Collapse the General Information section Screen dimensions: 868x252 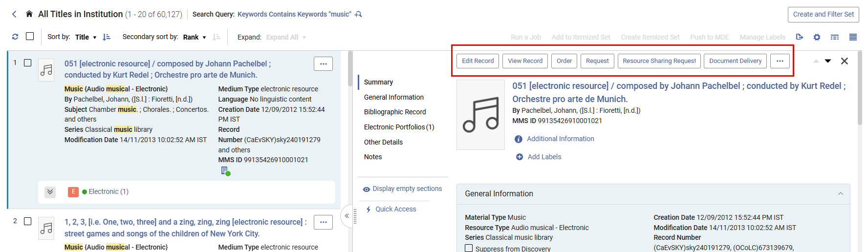point(841,194)
